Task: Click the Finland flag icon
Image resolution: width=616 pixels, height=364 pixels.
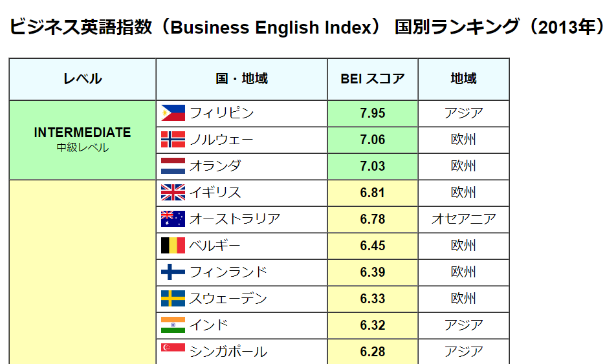Action: coord(173,272)
